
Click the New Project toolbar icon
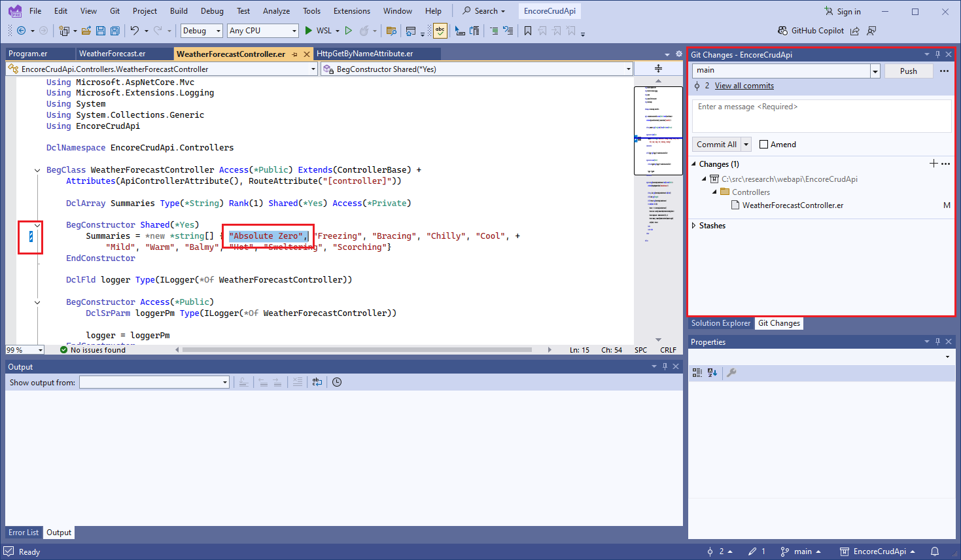tap(64, 31)
